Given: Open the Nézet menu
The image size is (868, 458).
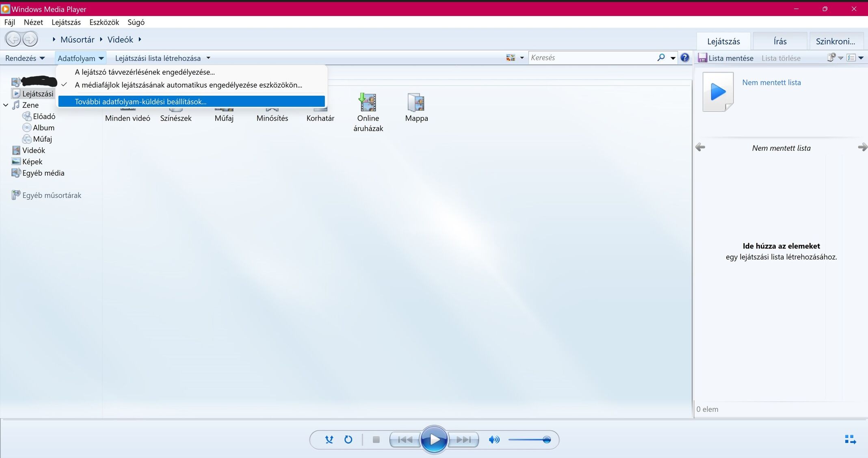Looking at the screenshot, I should tap(33, 22).
